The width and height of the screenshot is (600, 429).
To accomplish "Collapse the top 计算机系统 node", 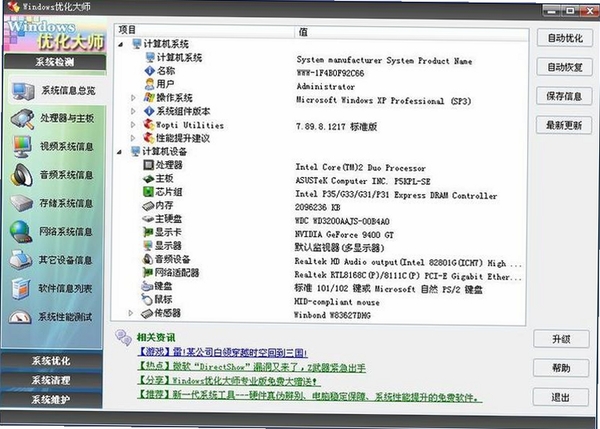I will pyautogui.click(x=121, y=44).
